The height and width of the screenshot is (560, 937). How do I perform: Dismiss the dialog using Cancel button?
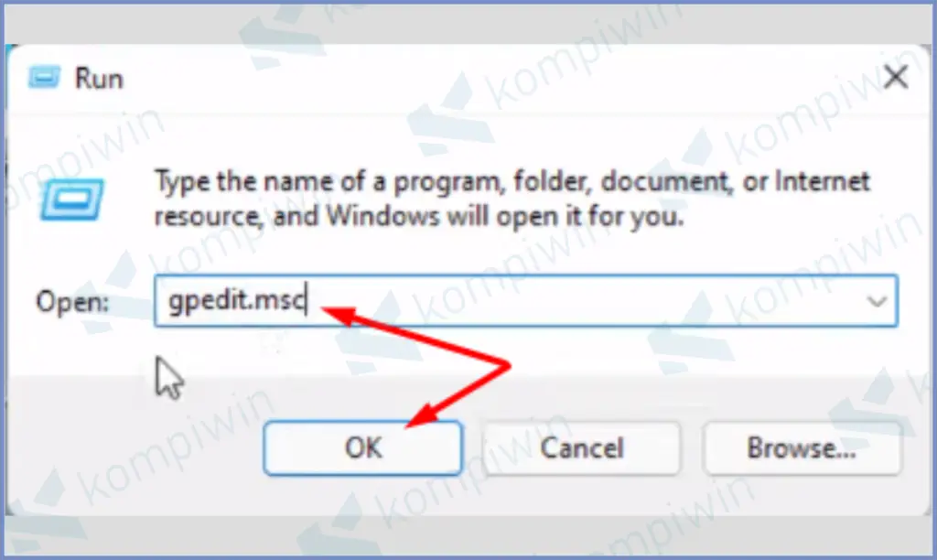coord(581,447)
